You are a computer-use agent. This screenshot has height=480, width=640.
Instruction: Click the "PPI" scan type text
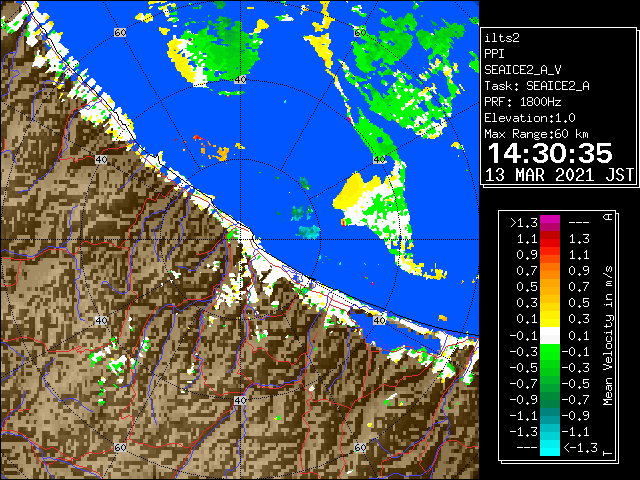point(494,54)
